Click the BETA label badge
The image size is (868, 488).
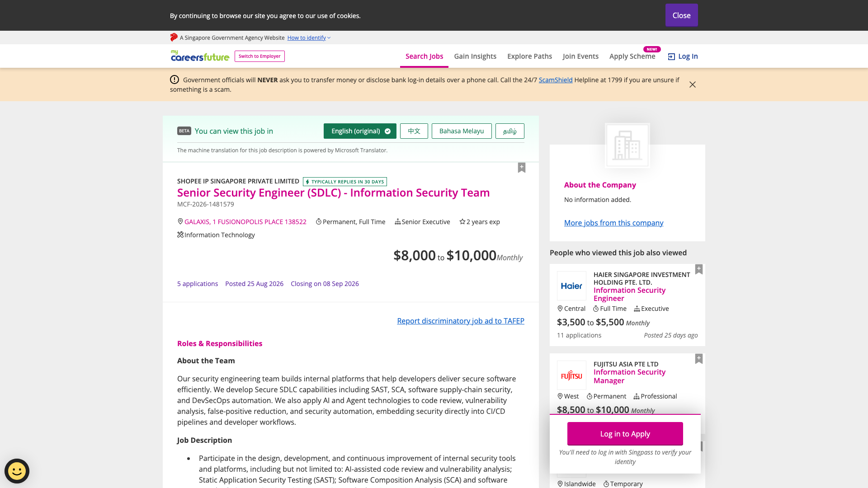[184, 131]
